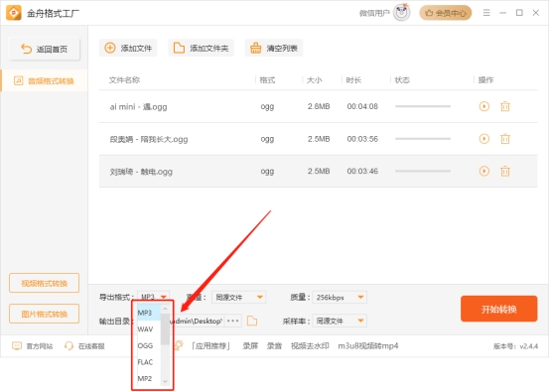
Task: Select 音频格式转换 in the sidebar
Action: click(45, 81)
